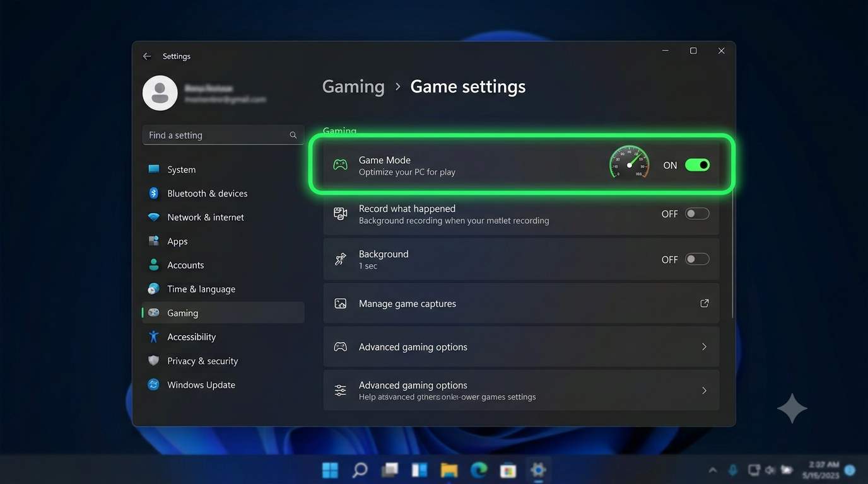Image resolution: width=868 pixels, height=484 pixels.
Task: Select System in the sidebar
Action: tap(223, 170)
